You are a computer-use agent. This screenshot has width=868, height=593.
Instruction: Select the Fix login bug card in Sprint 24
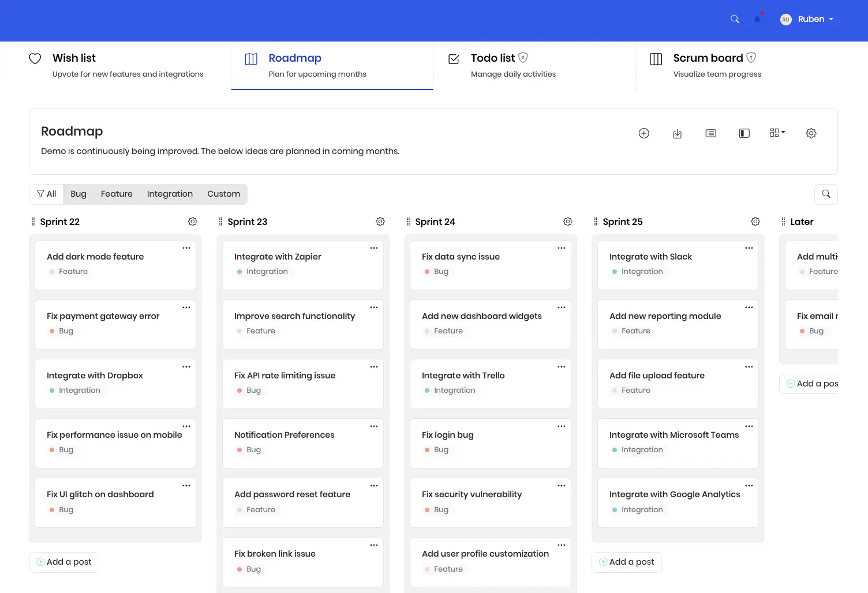pos(490,442)
